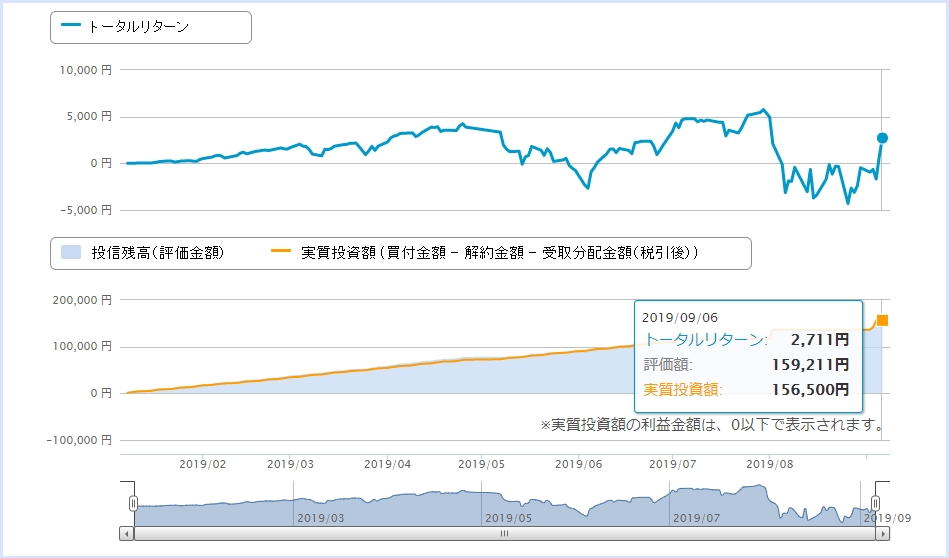Click the right range handle of navigator
Image resolution: width=949 pixels, height=558 pixels.
pyautogui.click(x=875, y=503)
